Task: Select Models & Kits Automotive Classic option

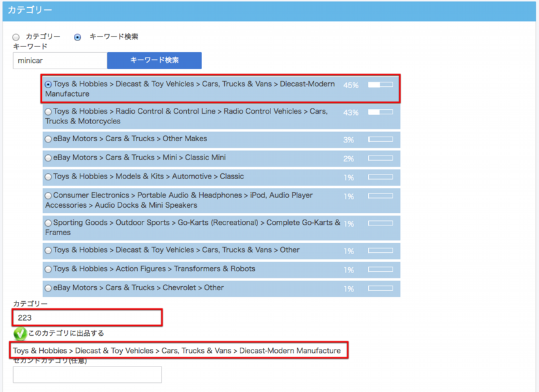Action: pyautogui.click(x=48, y=177)
